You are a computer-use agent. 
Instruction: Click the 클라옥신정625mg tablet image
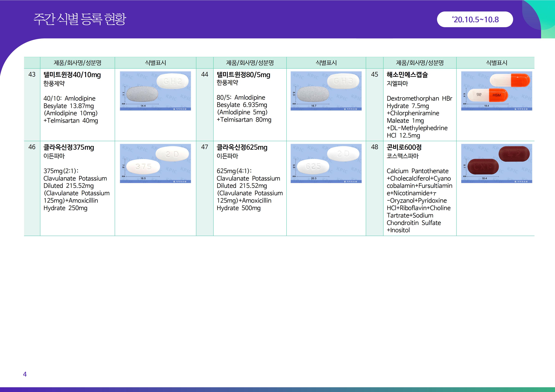[326, 163]
